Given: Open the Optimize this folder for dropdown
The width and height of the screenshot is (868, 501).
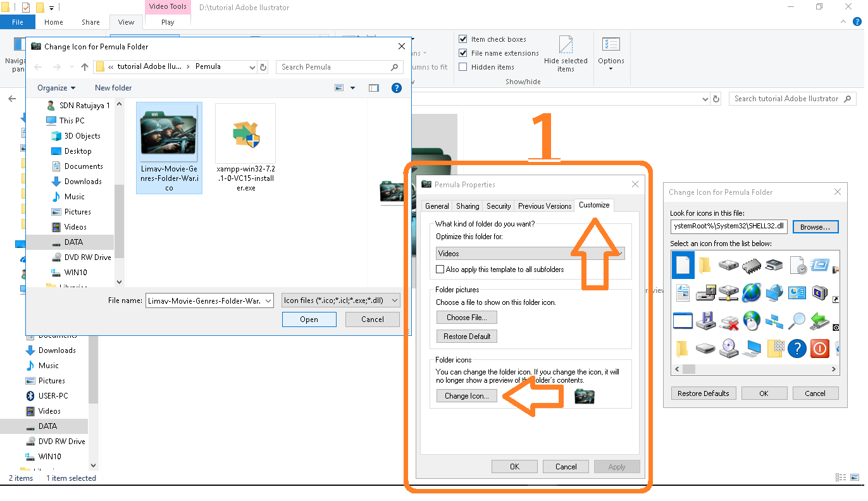Looking at the screenshot, I should (530, 254).
